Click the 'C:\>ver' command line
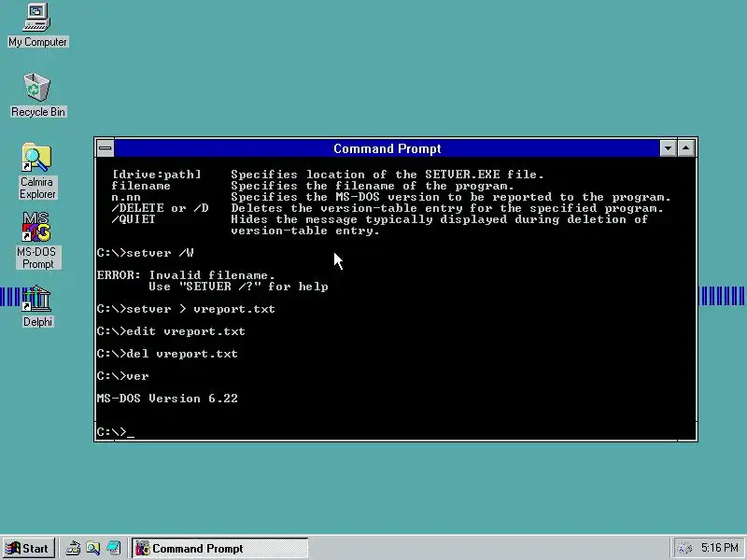The width and height of the screenshot is (747, 560). (x=123, y=376)
